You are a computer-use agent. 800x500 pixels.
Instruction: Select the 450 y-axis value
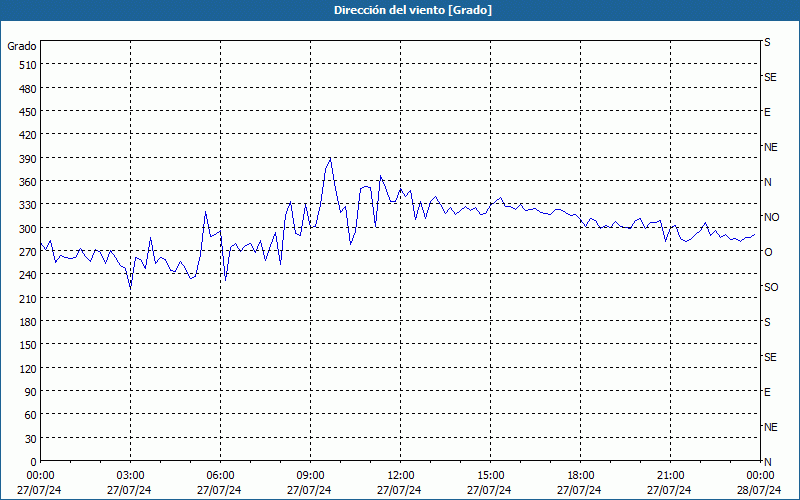(x=28, y=112)
